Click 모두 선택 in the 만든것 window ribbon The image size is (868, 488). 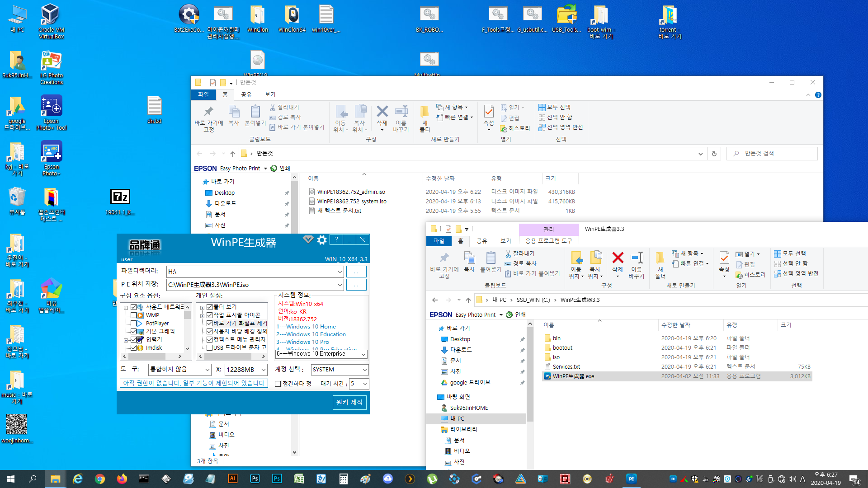[555, 107]
